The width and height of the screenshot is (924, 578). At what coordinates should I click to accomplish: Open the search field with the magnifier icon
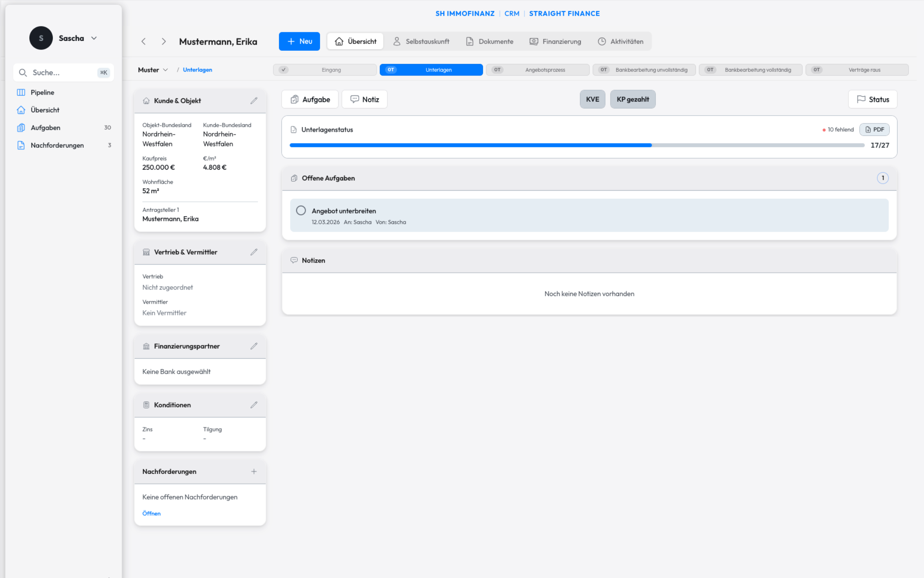24,72
